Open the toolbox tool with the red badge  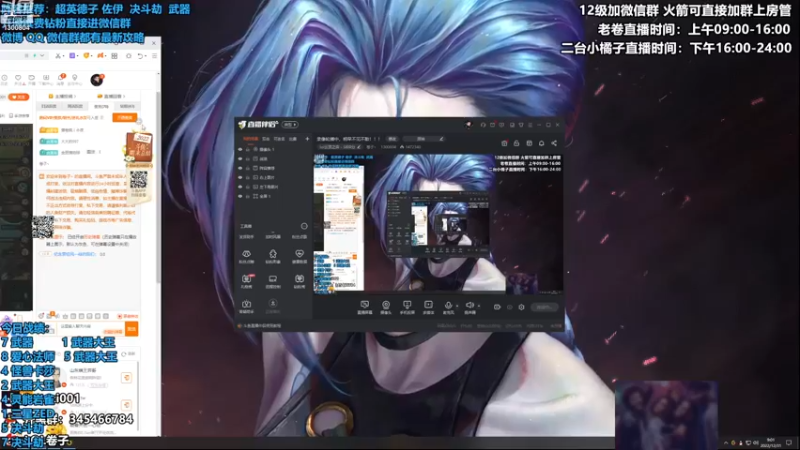[246, 281]
